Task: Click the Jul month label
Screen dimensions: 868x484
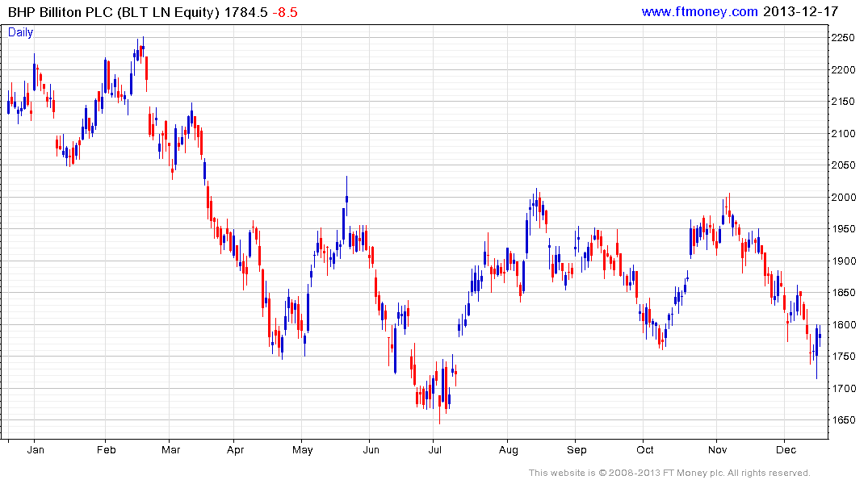Action: tap(434, 449)
